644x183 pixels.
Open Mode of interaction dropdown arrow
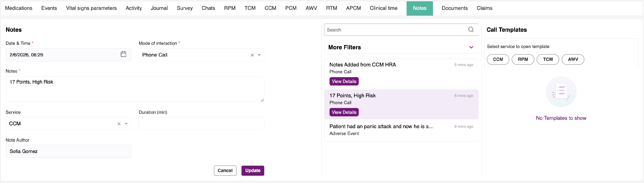coord(259,55)
